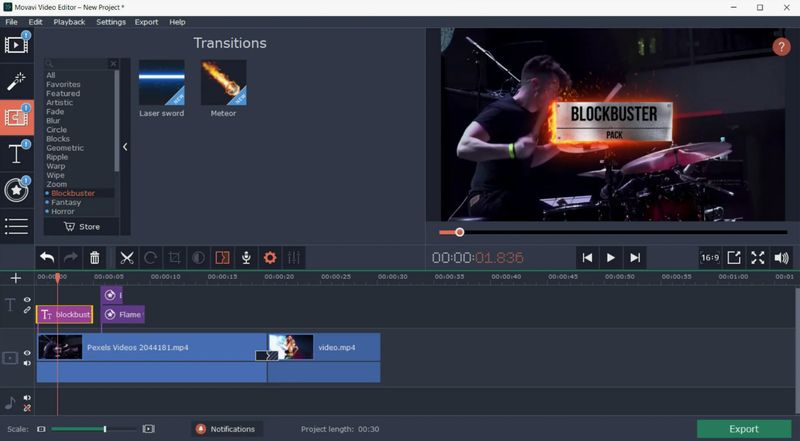Open the 16:9 aspect ratio dropdown
The height and width of the screenshot is (441, 800).
click(x=710, y=258)
